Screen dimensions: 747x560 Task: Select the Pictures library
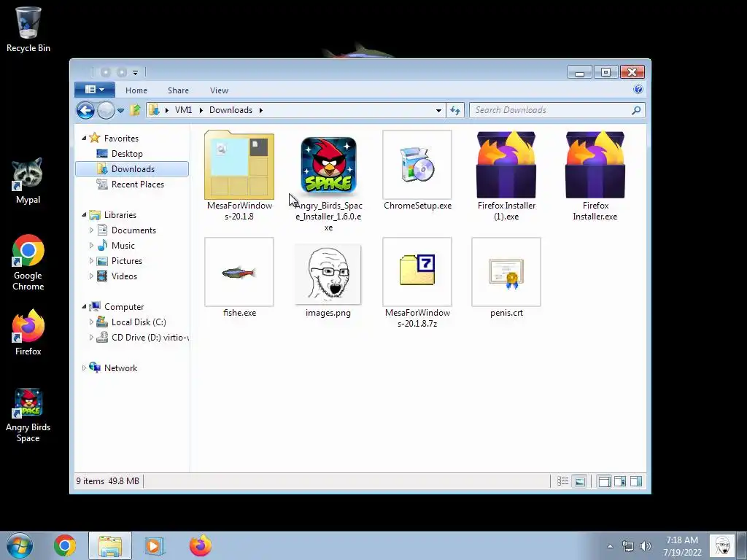pyautogui.click(x=126, y=261)
